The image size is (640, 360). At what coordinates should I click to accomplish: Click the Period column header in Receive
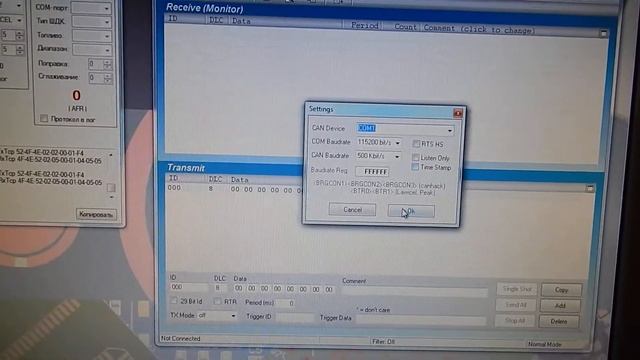(365, 25)
